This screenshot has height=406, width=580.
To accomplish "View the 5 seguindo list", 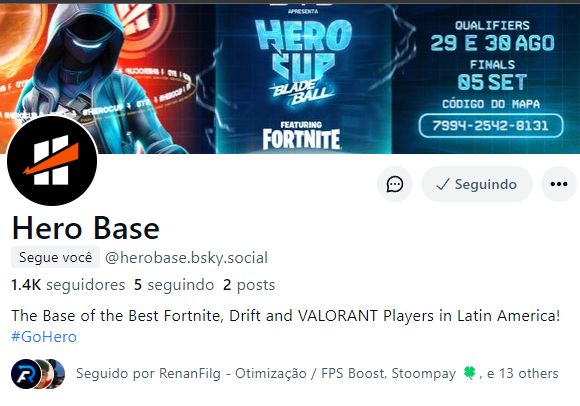I will pyautogui.click(x=174, y=285).
